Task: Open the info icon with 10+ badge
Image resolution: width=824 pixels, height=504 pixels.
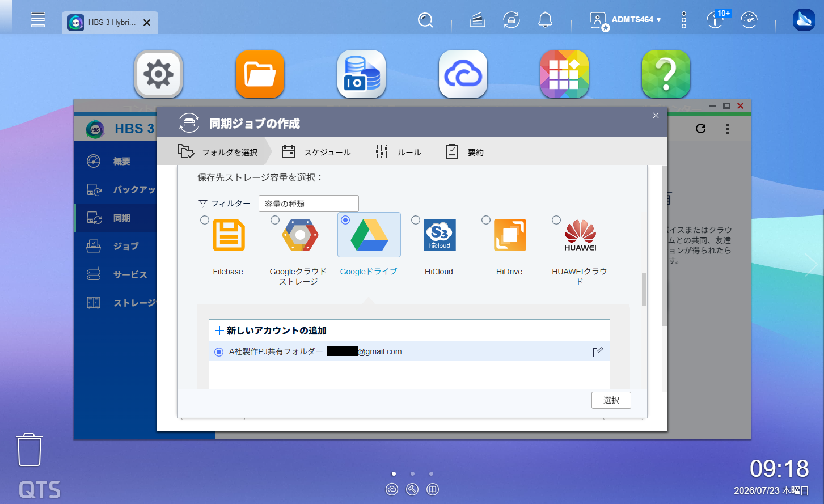Action: pos(716,20)
